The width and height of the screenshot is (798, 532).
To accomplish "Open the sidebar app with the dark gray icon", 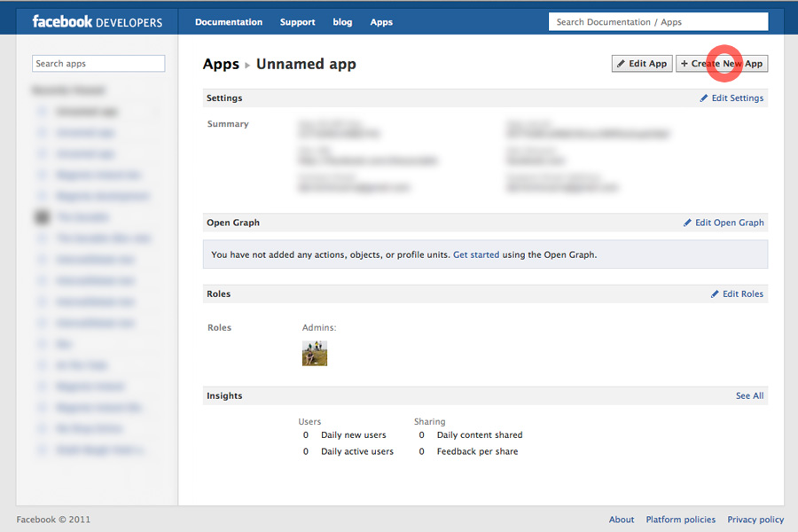I will tap(42, 216).
